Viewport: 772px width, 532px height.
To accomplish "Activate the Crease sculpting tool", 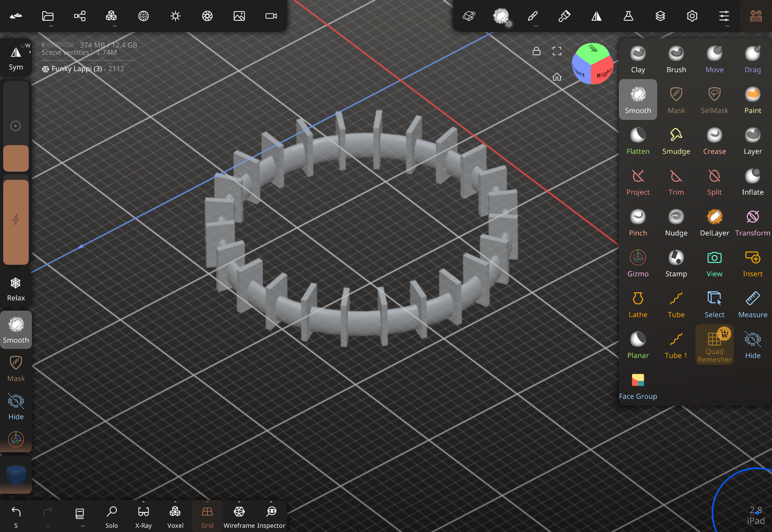I will click(x=714, y=140).
